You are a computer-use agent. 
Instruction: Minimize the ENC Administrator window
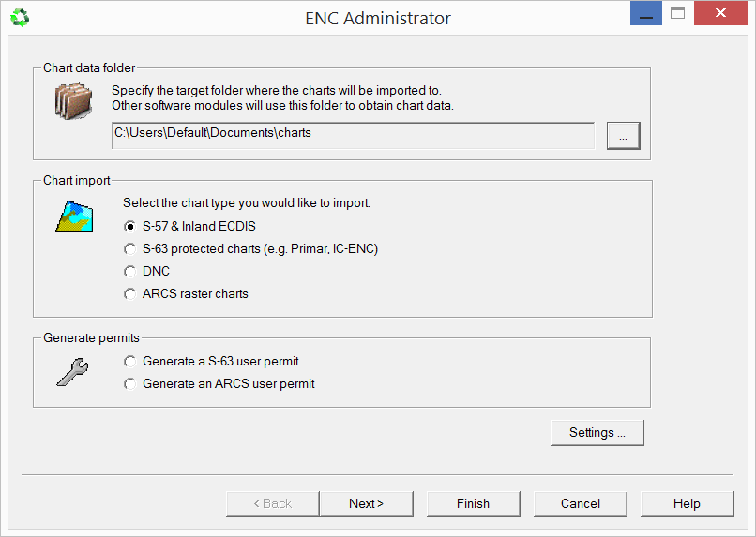point(645,15)
